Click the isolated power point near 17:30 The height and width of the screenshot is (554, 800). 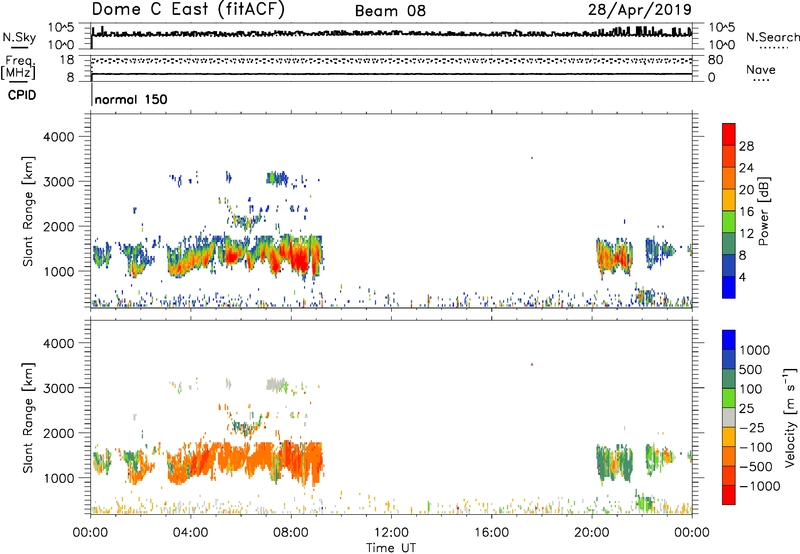pyautogui.click(x=532, y=158)
